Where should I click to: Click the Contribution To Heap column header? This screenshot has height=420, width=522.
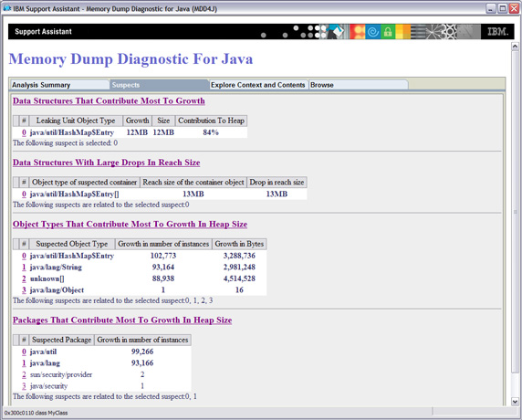211,121
